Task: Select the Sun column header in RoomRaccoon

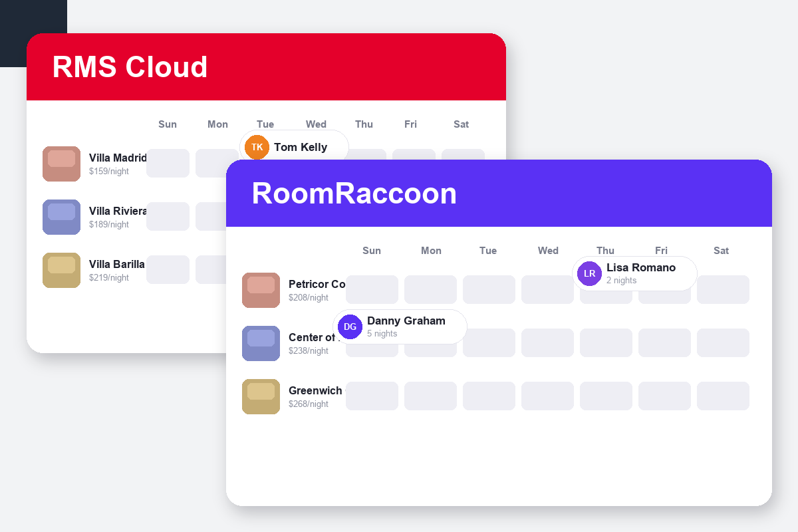Action: (x=372, y=251)
